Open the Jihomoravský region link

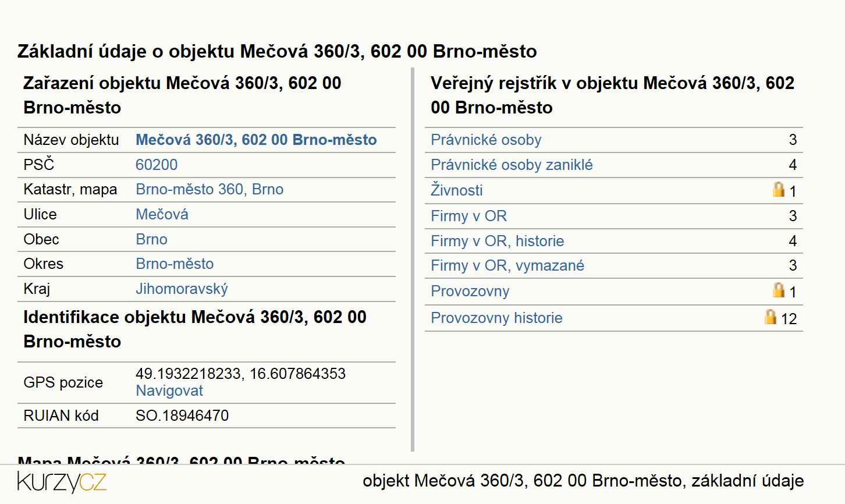(x=182, y=289)
